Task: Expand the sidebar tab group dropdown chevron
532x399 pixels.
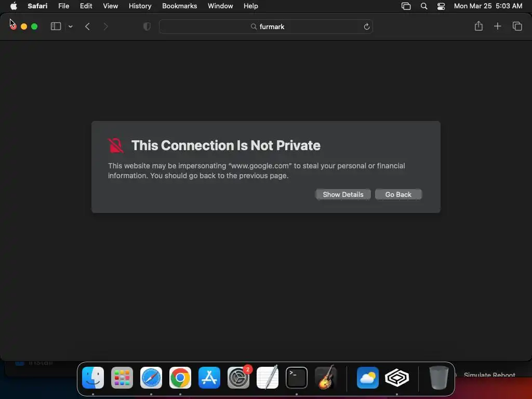Action: click(70, 26)
